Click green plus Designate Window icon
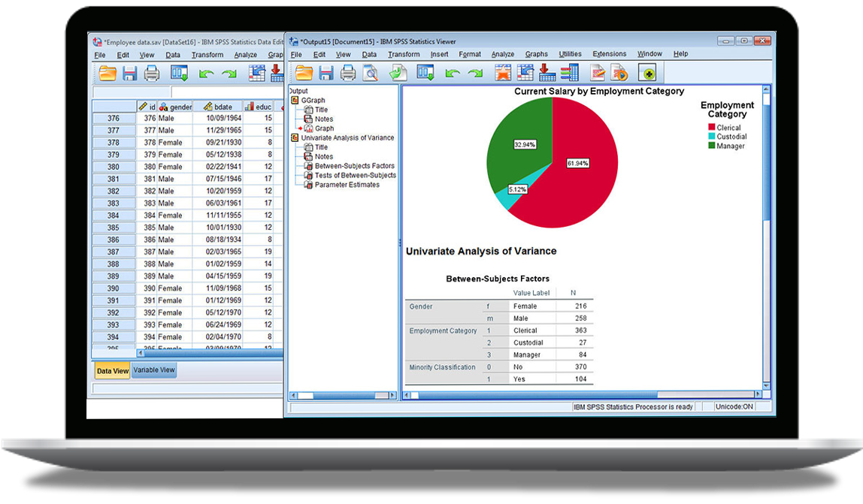This screenshot has height=504, width=863. tap(648, 72)
